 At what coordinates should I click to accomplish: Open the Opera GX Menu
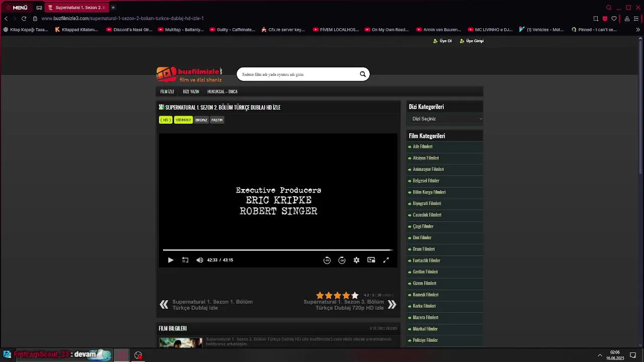point(17,8)
